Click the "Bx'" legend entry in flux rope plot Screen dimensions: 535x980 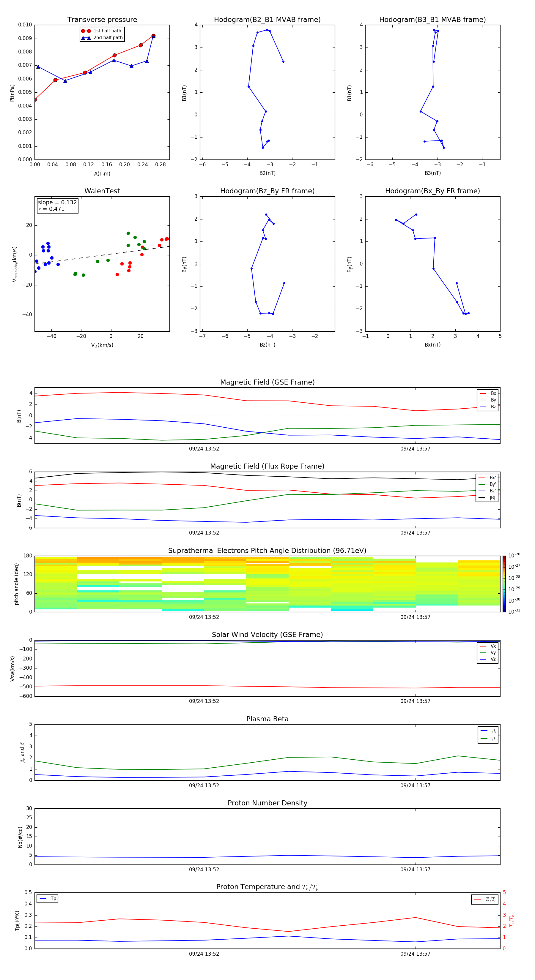[487, 478]
